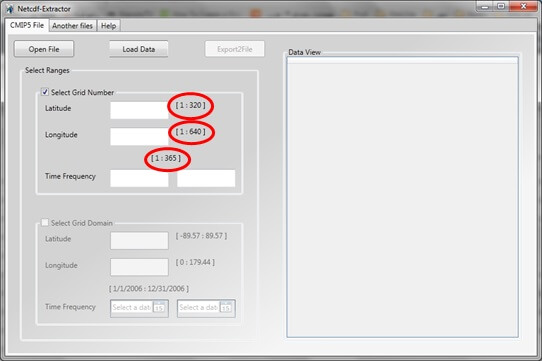Close the Netcdf-Extractor window

(x=523, y=6)
